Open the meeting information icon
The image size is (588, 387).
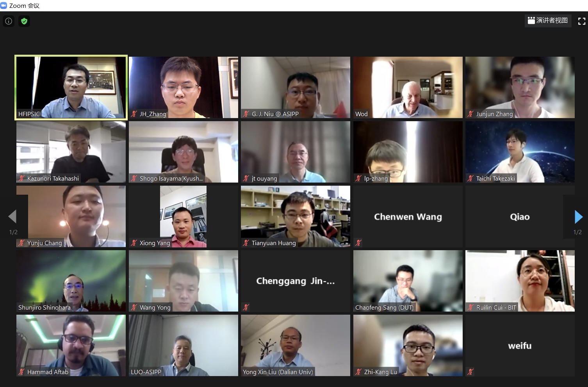(x=9, y=21)
